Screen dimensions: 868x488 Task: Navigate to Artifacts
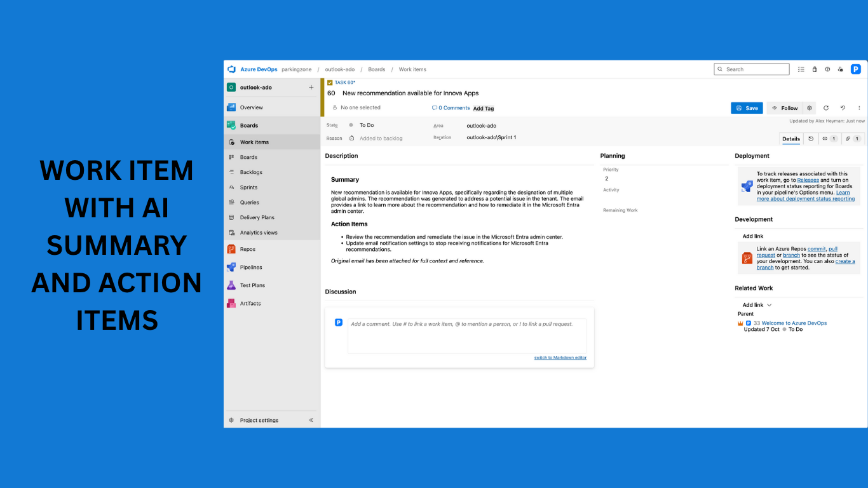click(x=251, y=303)
